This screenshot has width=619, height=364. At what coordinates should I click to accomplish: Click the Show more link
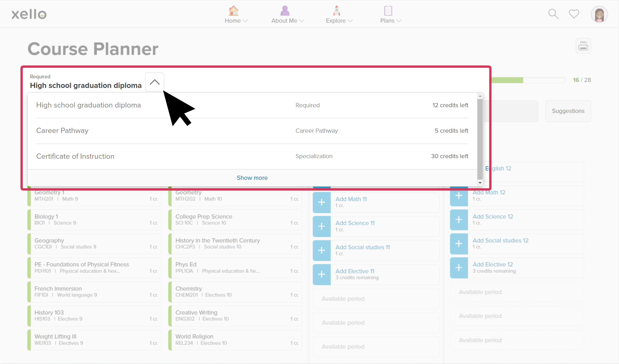click(x=252, y=177)
